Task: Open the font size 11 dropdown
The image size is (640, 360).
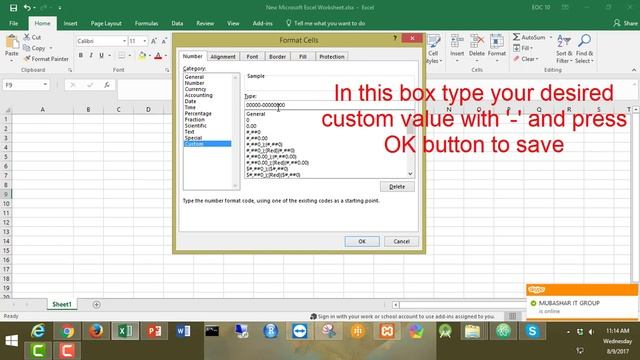Action: pyautogui.click(x=144, y=41)
